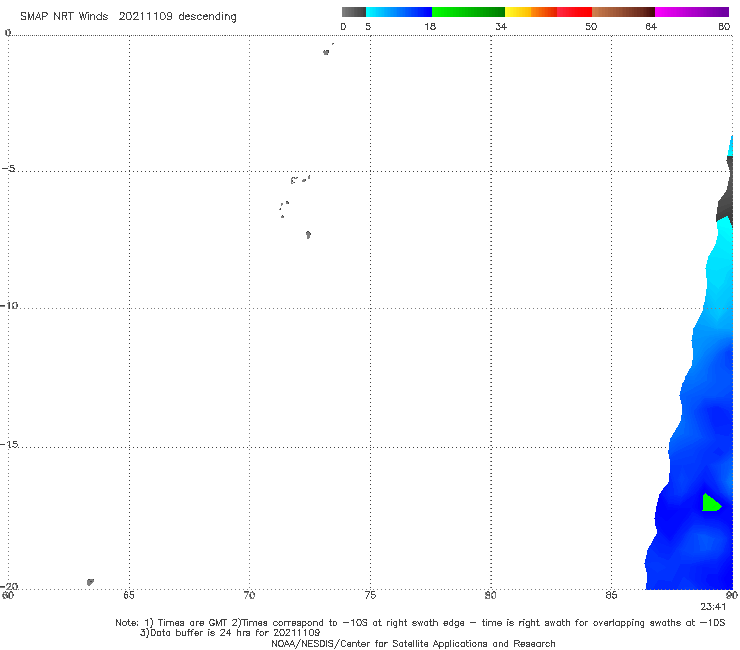
Task: Click the color bar label '18'
Action: [430, 27]
